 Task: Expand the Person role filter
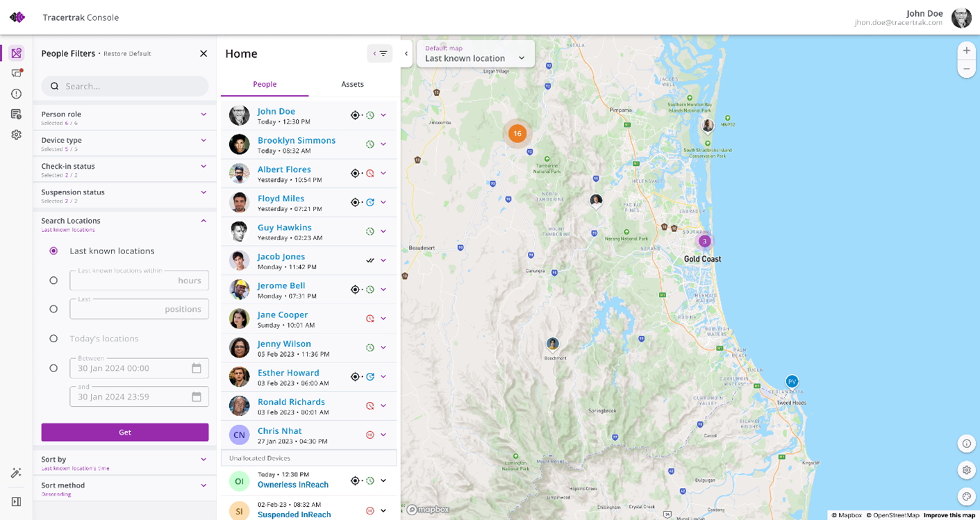tap(204, 115)
